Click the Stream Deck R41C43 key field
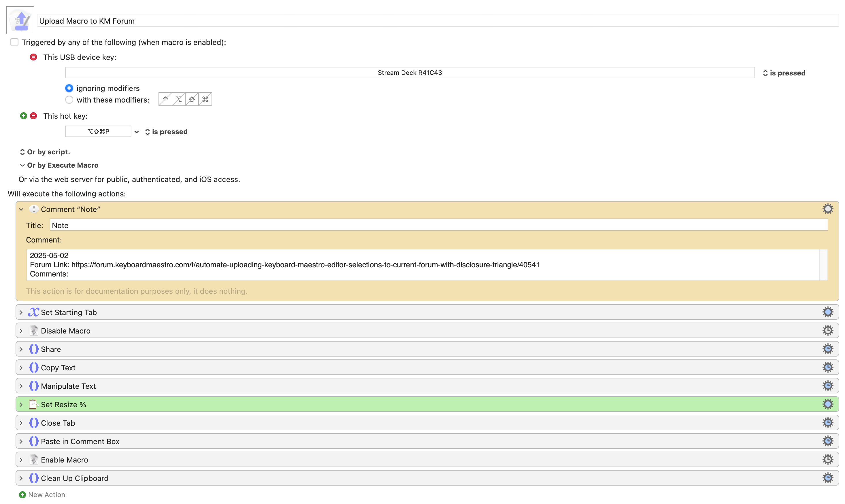 (410, 73)
